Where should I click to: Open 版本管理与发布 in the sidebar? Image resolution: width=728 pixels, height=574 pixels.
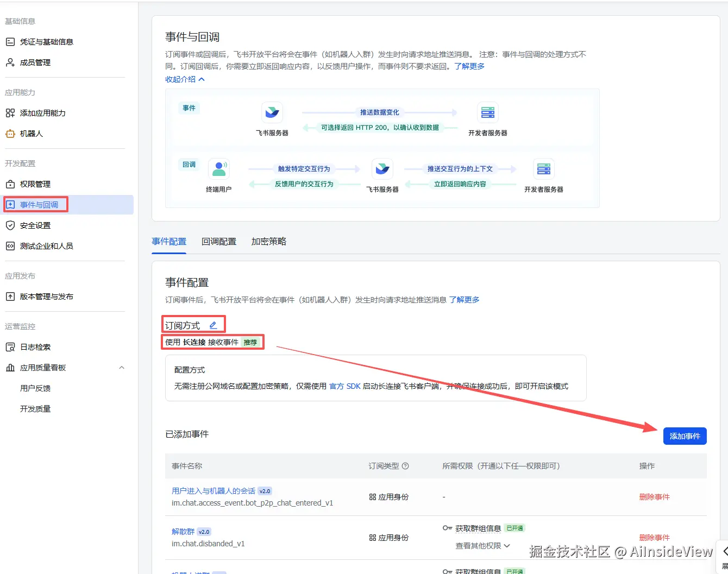[47, 297]
